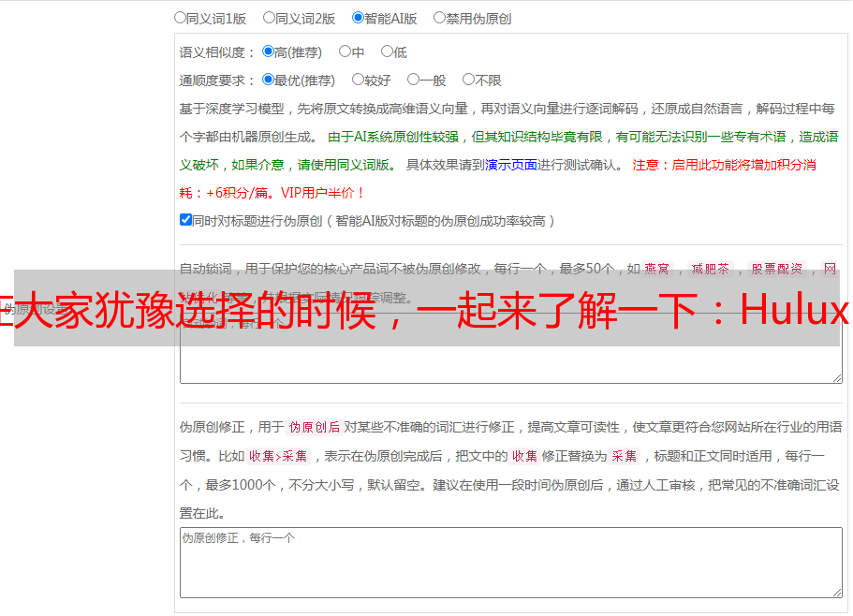Set 语义相似度 to 中

point(345,51)
